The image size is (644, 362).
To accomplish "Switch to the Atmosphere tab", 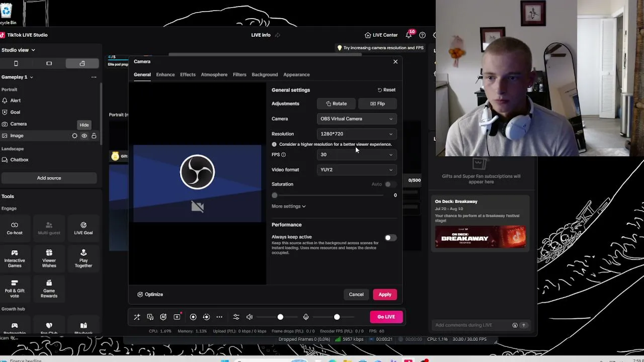I will point(214,74).
